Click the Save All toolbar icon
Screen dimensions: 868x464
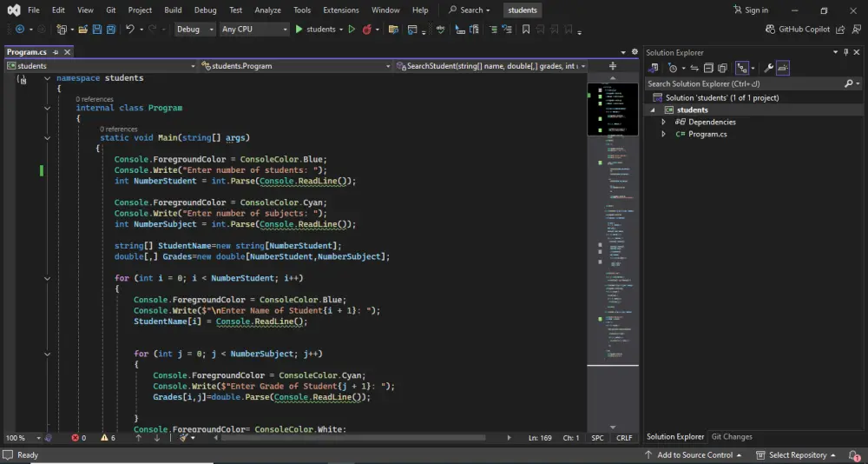[x=111, y=30]
